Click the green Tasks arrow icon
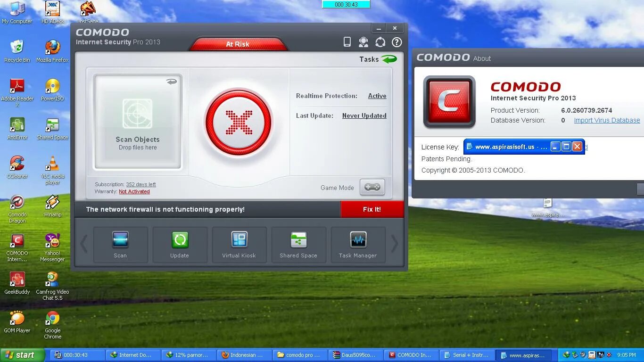644x362 pixels. tap(389, 59)
